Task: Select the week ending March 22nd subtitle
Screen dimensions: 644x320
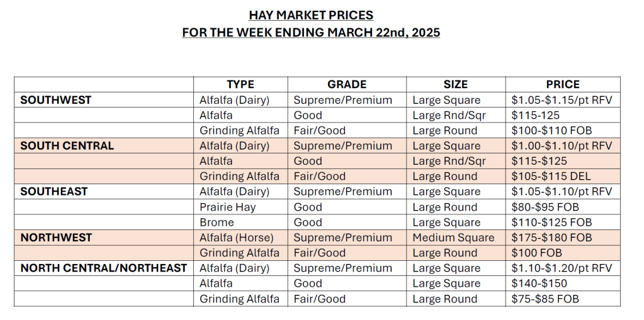Action: point(311,32)
